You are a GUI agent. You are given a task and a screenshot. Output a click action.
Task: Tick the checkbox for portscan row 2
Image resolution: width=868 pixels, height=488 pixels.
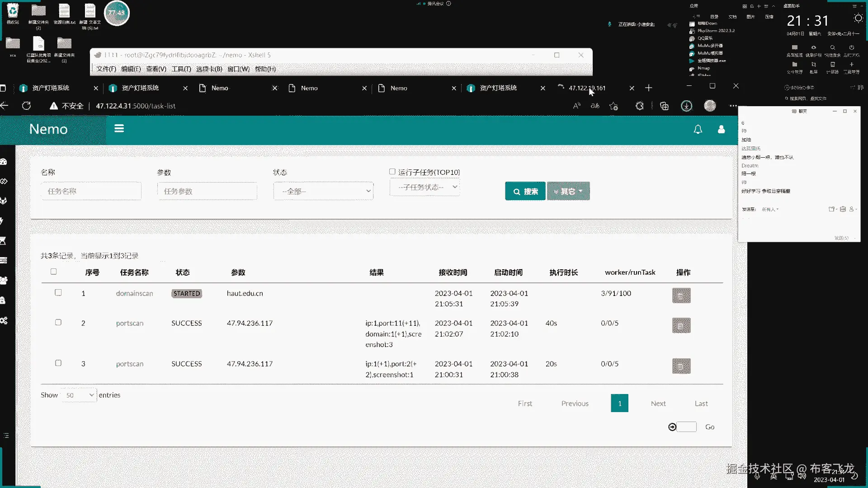(58, 322)
